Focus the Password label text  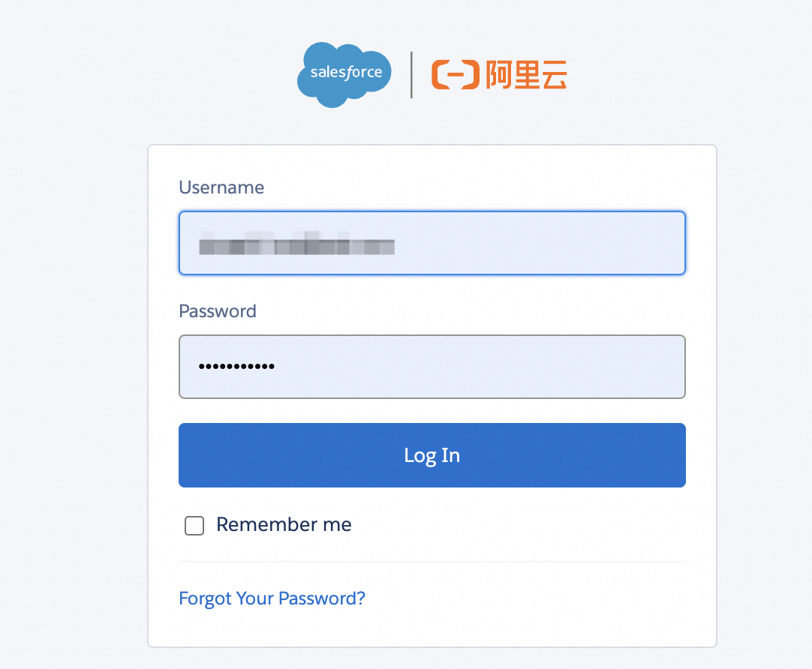[x=218, y=310]
